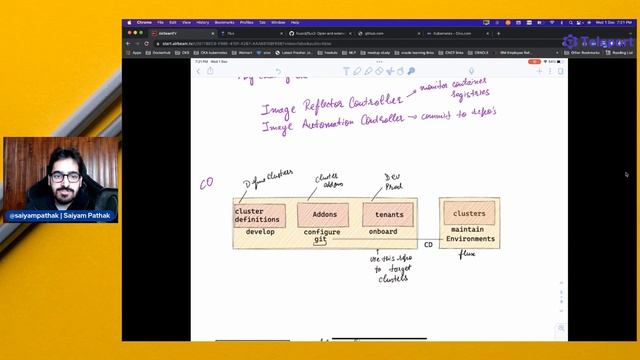The width and height of the screenshot is (640, 360).
Task: Open the CKA kubernetes bookmark folder
Action: coord(211,53)
